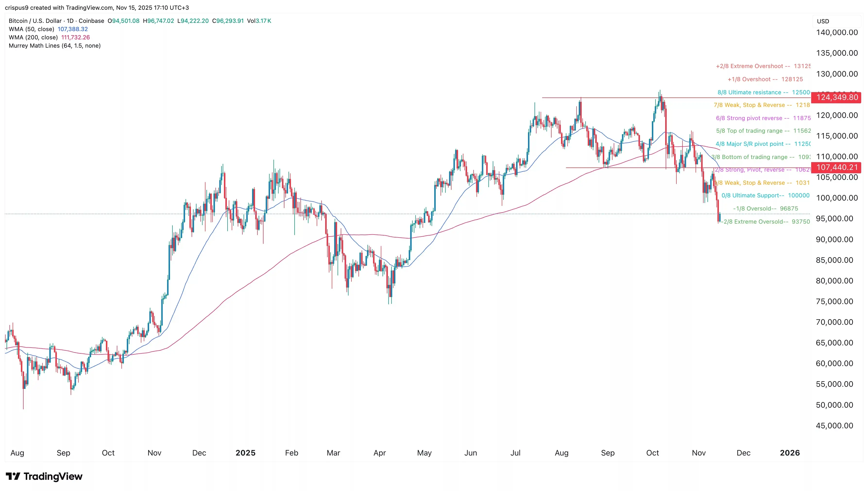The image size is (868, 491).
Task: Select the WMA (50, close) indicator label
Action: (x=31, y=29)
